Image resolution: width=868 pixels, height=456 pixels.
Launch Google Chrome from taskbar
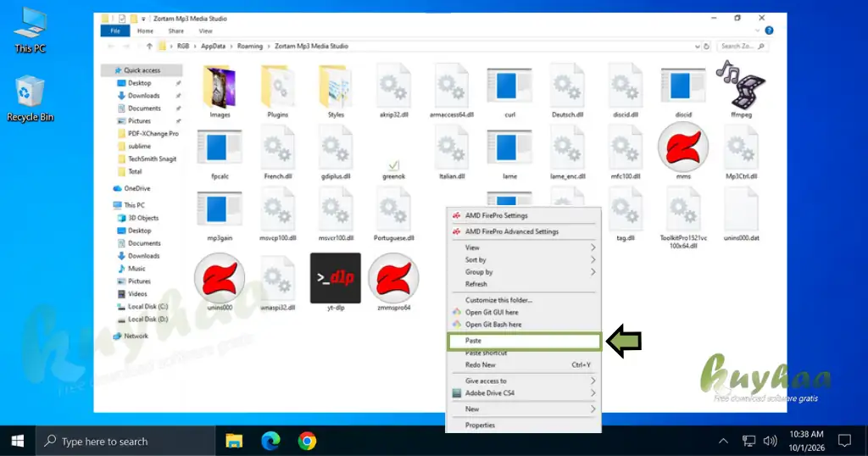[307, 441]
